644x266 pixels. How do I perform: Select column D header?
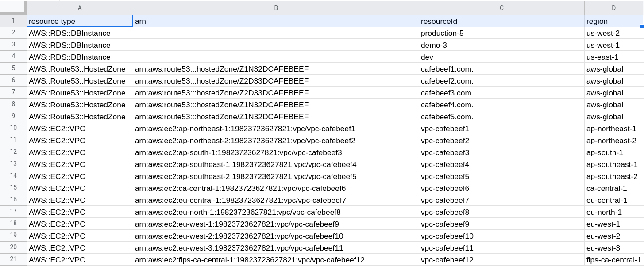[x=614, y=8]
